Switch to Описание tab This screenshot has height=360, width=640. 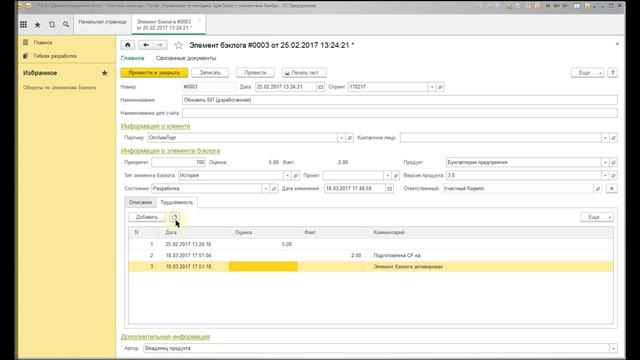point(140,202)
